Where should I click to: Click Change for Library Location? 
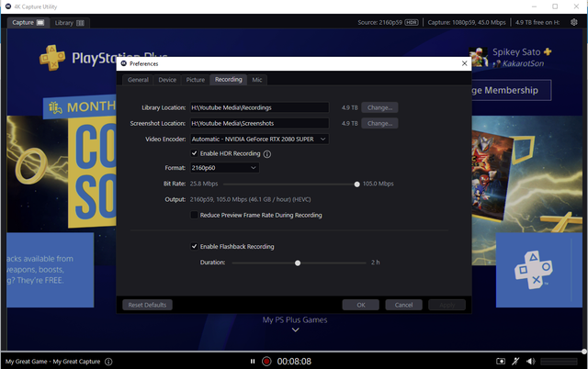tap(379, 107)
